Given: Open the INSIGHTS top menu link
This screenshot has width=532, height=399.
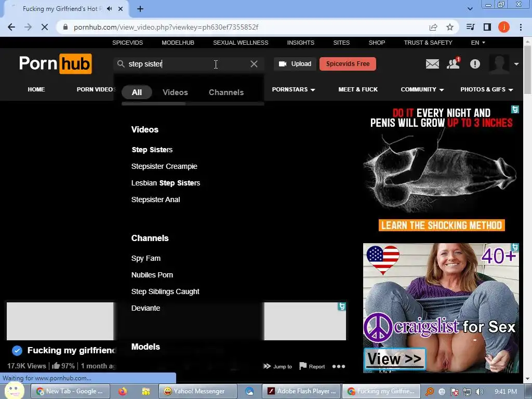Looking at the screenshot, I should tap(301, 43).
